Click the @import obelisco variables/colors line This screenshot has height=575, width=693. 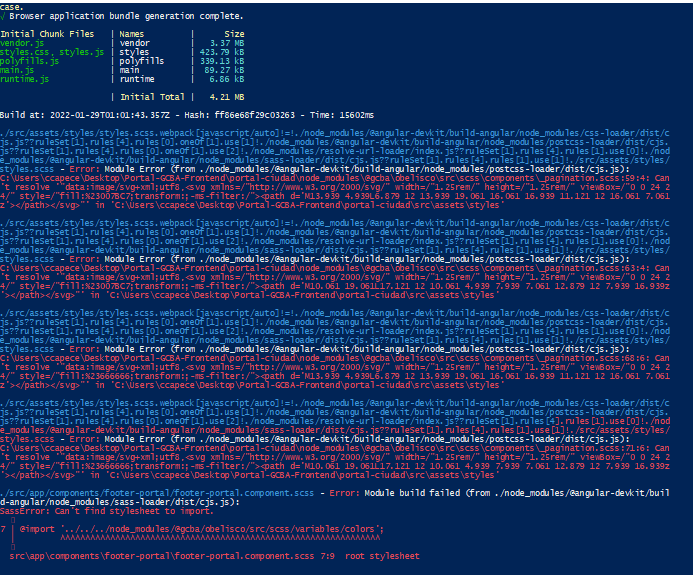click(202, 529)
